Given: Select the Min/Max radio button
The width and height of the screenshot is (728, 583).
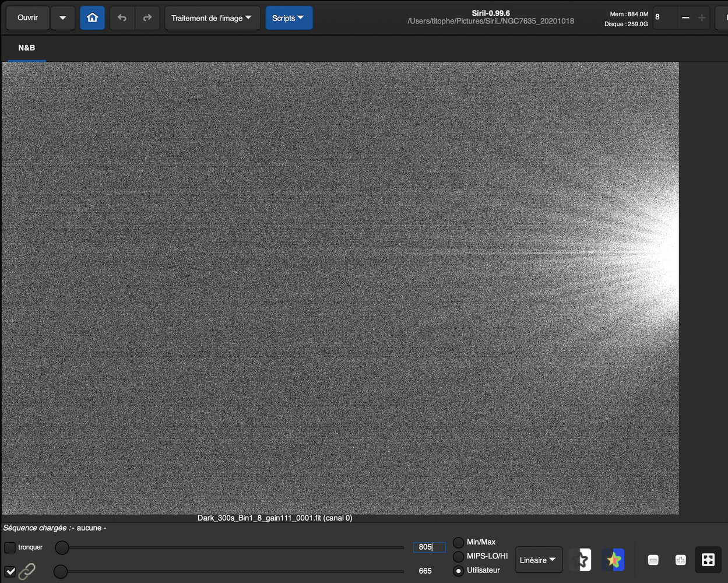Looking at the screenshot, I should tap(459, 542).
